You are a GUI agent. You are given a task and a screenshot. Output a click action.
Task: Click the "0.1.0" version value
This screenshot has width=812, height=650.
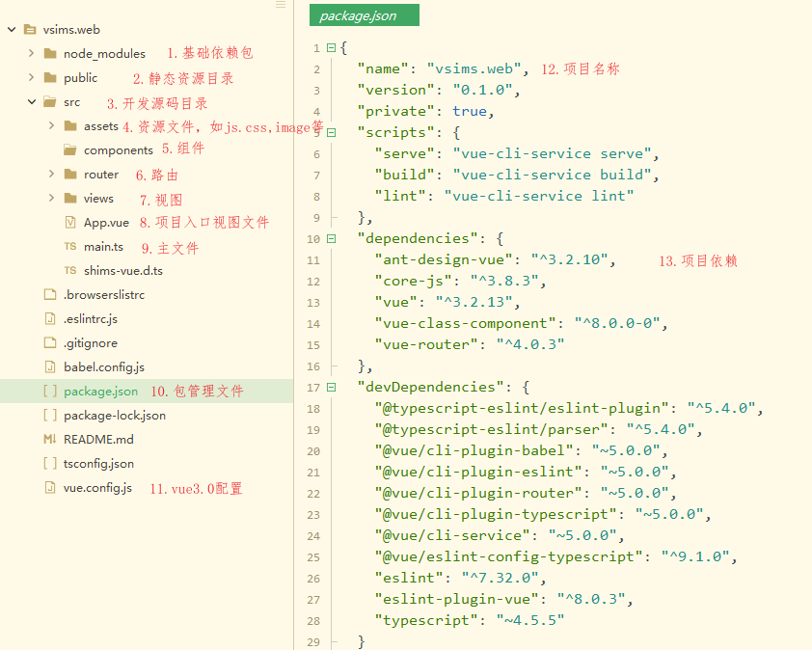pos(482,90)
